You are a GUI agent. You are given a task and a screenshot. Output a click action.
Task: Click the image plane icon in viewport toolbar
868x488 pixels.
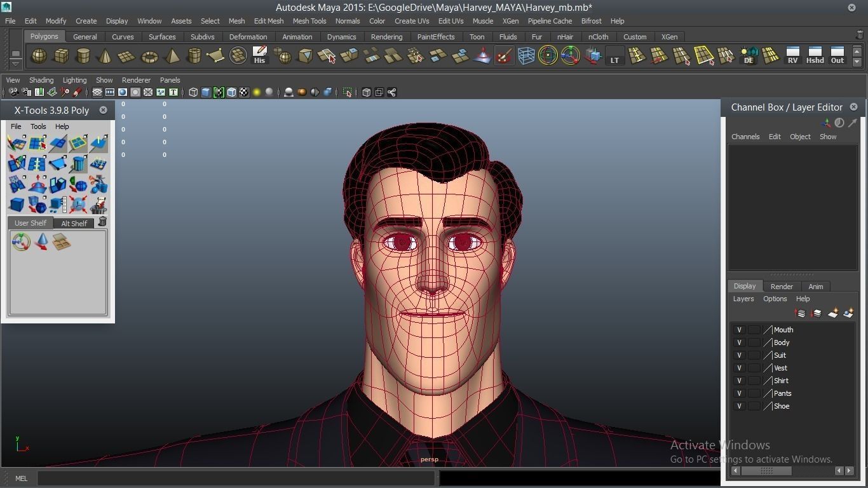(52, 92)
